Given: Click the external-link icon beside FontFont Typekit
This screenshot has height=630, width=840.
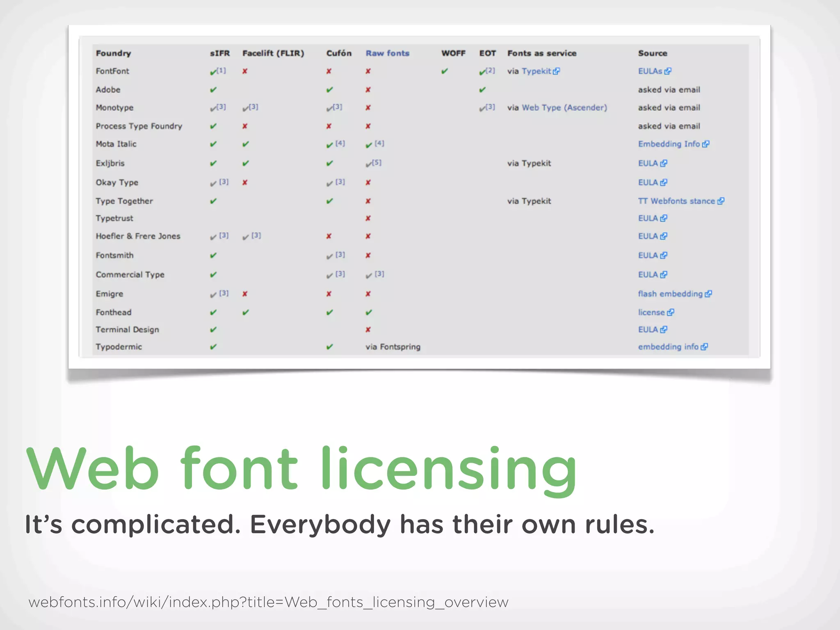Looking at the screenshot, I should coord(556,71).
